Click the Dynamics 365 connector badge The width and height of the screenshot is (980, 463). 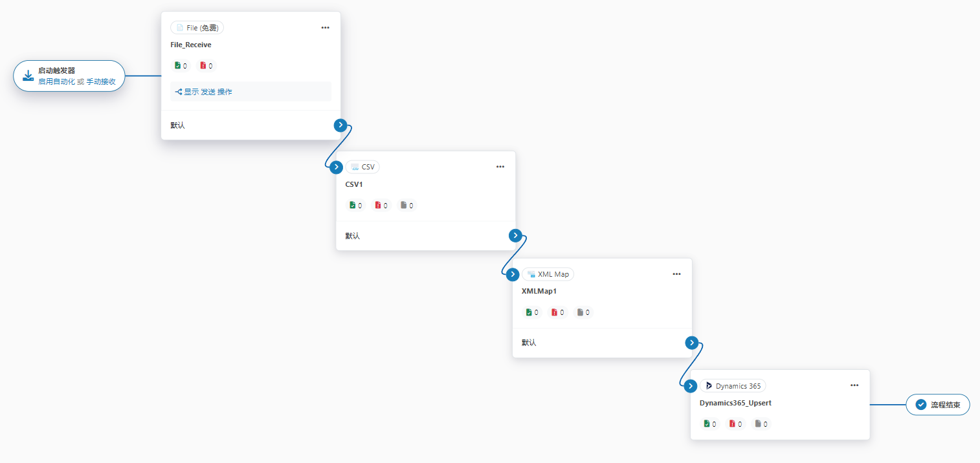click(733, 386)
